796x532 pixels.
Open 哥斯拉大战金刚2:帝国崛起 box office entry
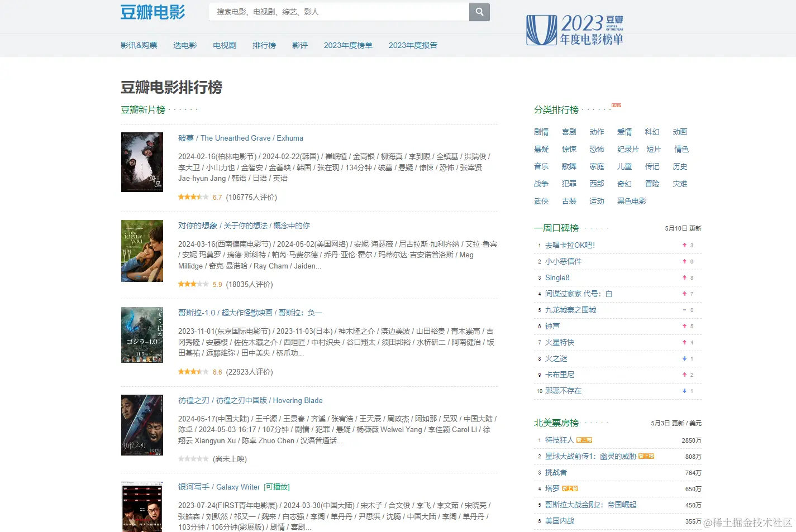point(590,505)
